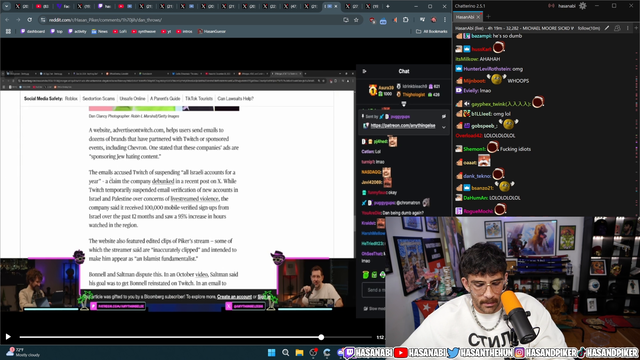Viewport: 640px width, 360px height.
Task: Bookmark this page with the star icon
Action: coord(356,20)
